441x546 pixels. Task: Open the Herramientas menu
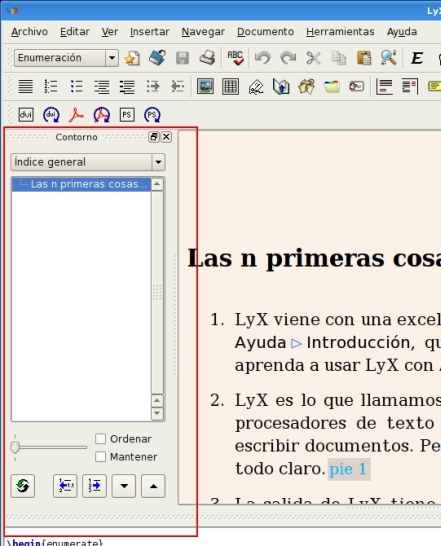tap(340, 32)
